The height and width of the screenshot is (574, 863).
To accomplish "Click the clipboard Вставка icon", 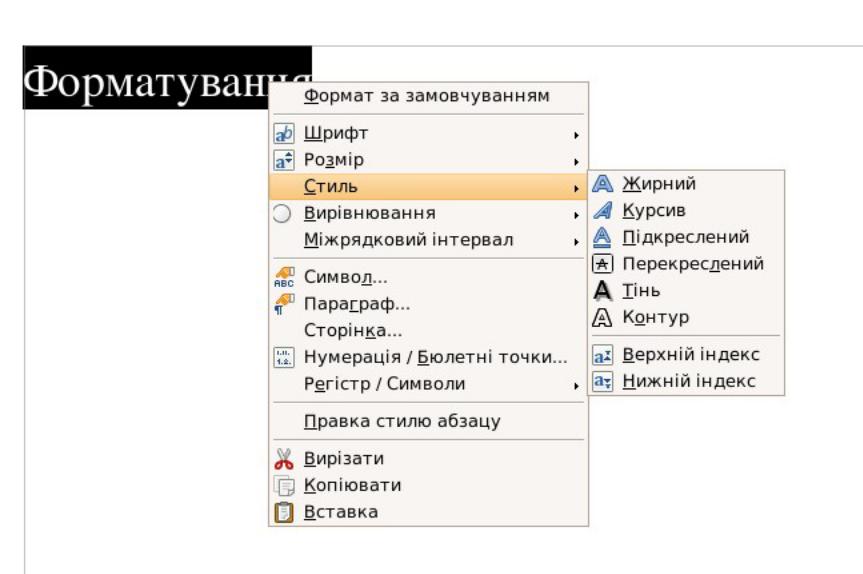I will pos(283,512).
